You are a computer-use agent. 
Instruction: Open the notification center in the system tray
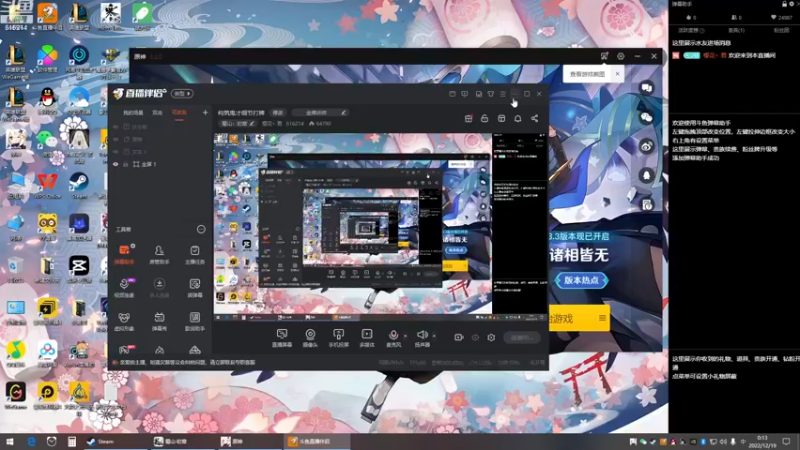pos(786,441)
